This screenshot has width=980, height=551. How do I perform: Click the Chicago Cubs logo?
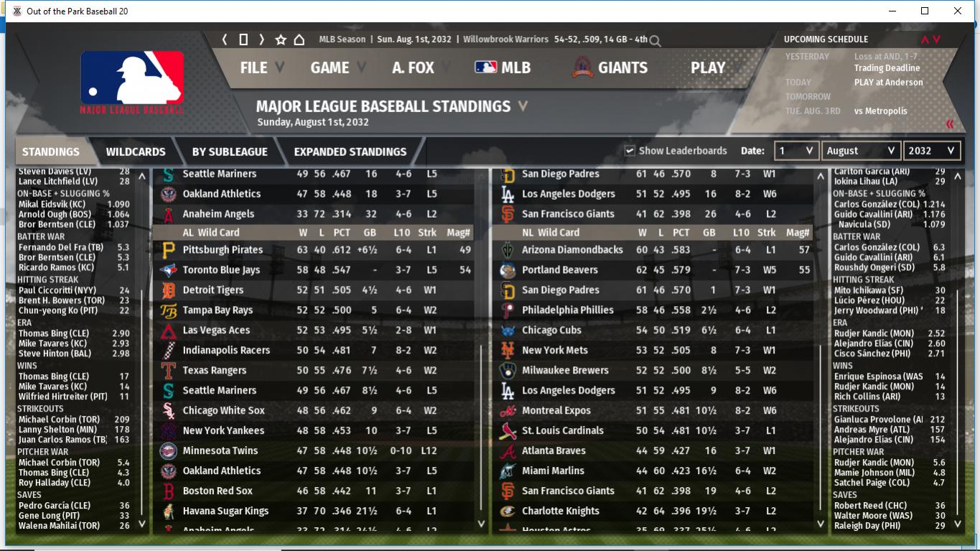point(508,330)
